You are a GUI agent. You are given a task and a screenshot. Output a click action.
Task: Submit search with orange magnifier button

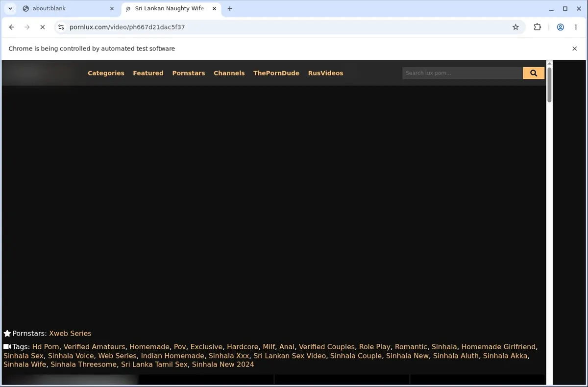[x=534, y=73]
